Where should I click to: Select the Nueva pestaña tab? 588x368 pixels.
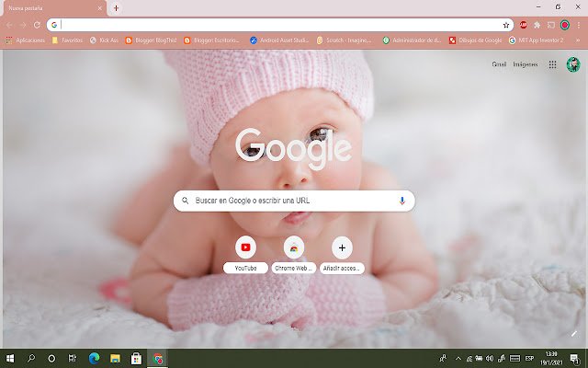coord(55,8)
